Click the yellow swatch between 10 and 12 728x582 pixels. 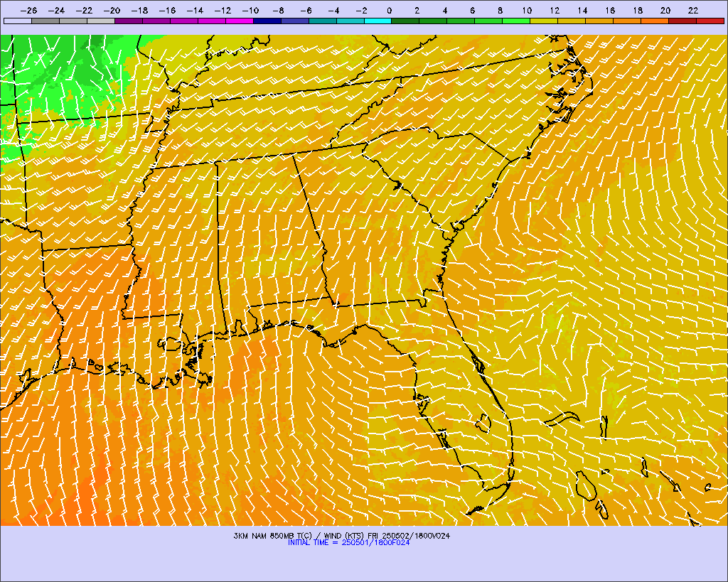(544, 21)
